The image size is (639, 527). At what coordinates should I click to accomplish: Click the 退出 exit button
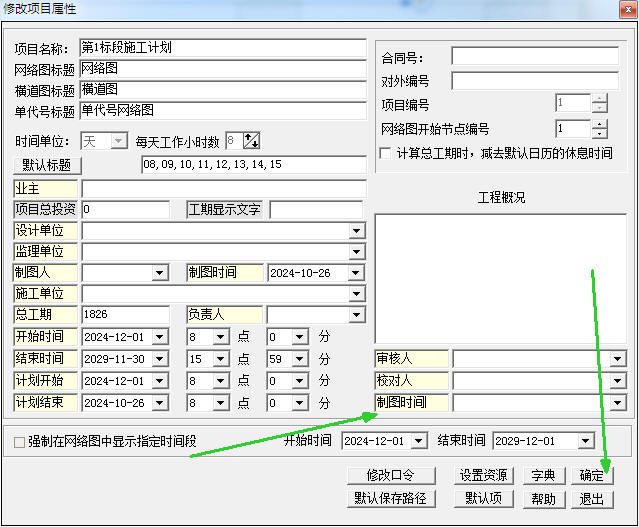(x=592, y=498)
